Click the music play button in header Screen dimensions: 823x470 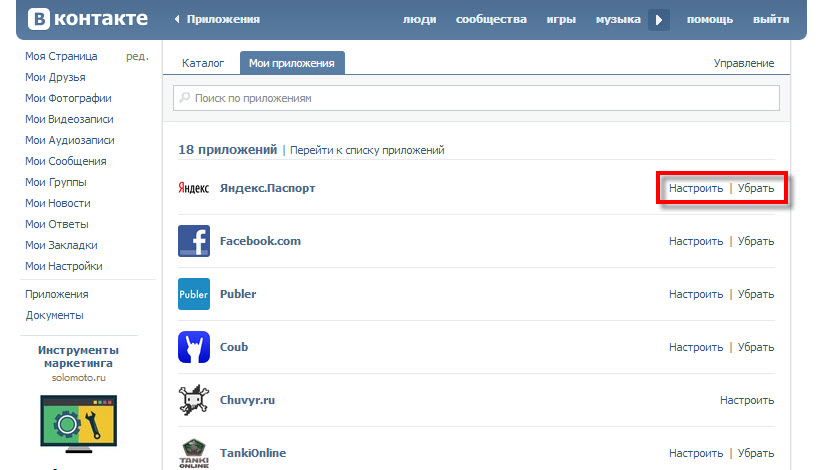point(659,20)
